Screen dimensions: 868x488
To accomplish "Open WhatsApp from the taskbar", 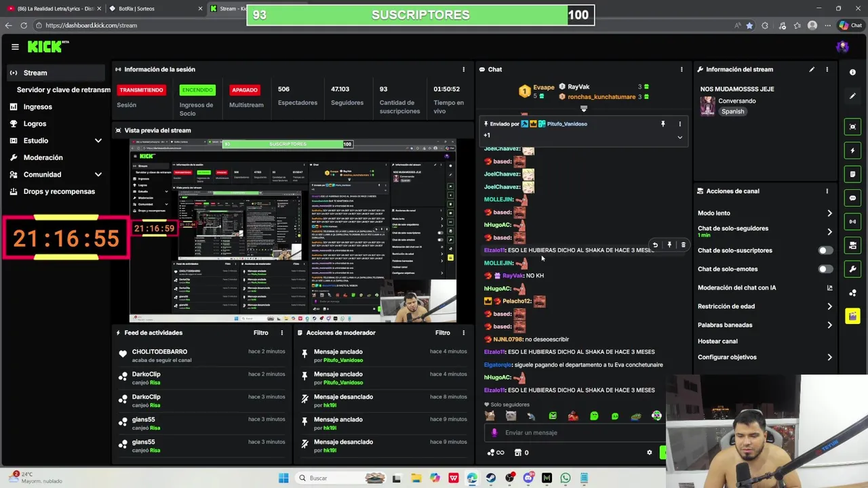I will pos(566,478).
